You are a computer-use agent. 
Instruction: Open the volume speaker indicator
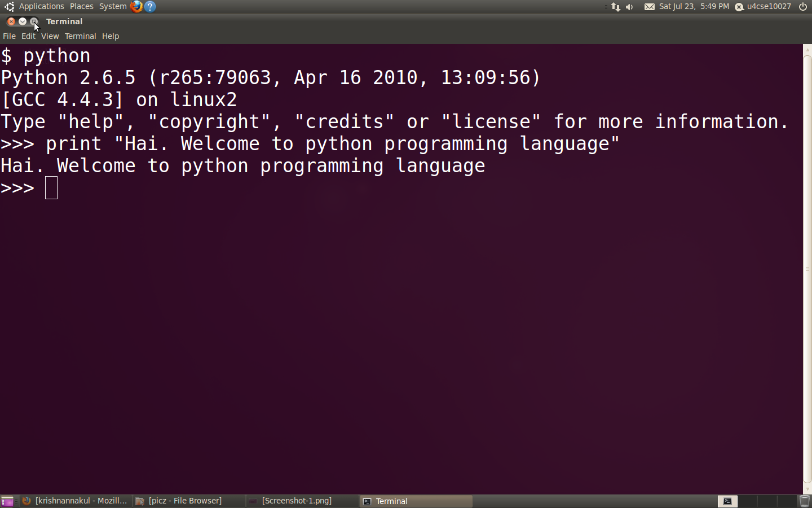pyautogui.click(x=629, y=7)
